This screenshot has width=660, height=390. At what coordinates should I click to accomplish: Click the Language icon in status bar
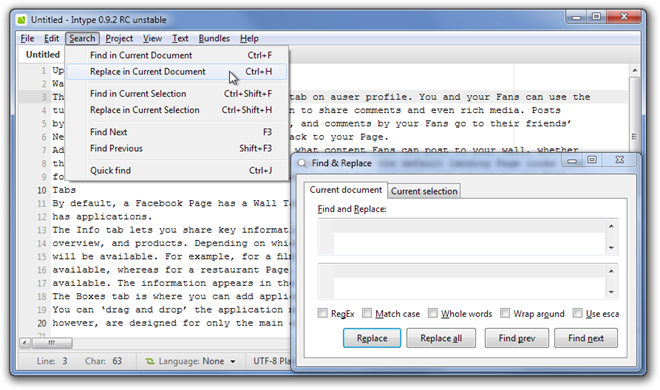click(x=150, y=361)
